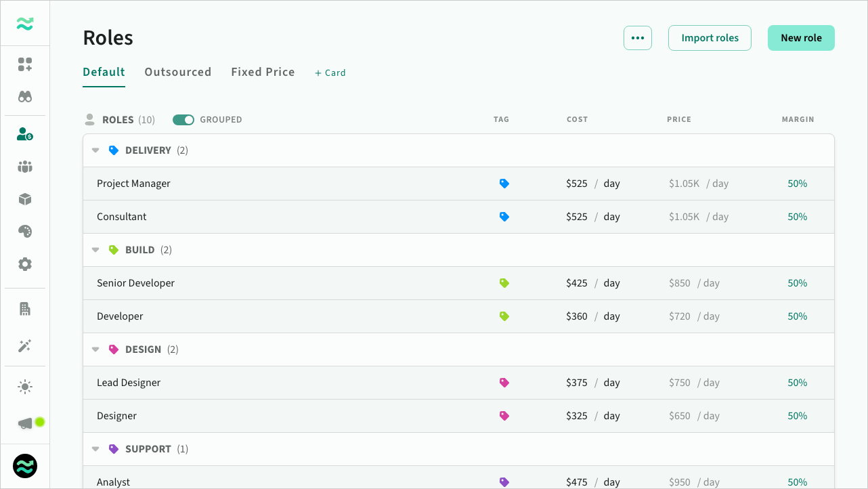The width and height of the screenshot is (868, 489).
Task: Toggle the sun light-mode theme icon
Action: (x=25, y=387)
